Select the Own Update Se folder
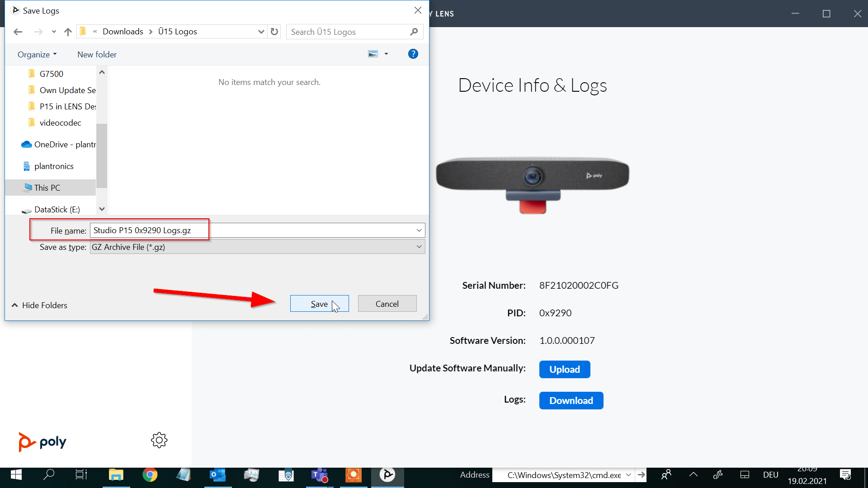Screen dimensions: 868x488 tap(61, 90)
